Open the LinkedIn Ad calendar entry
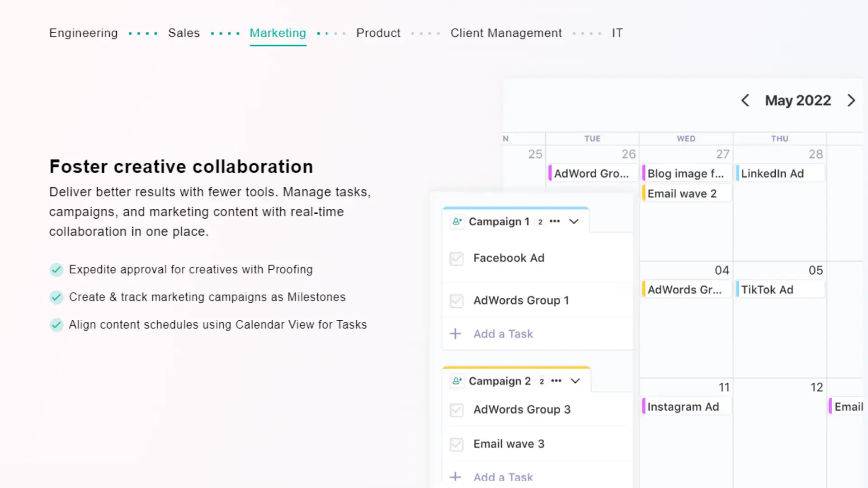Screen dimensions: 868x488 [780, 174]
